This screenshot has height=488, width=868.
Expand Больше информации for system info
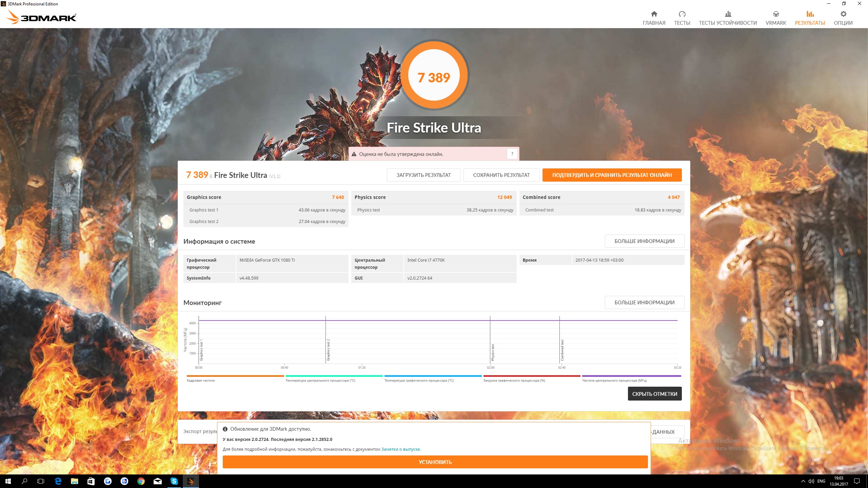pyautogui.click(x=644, y=241)
